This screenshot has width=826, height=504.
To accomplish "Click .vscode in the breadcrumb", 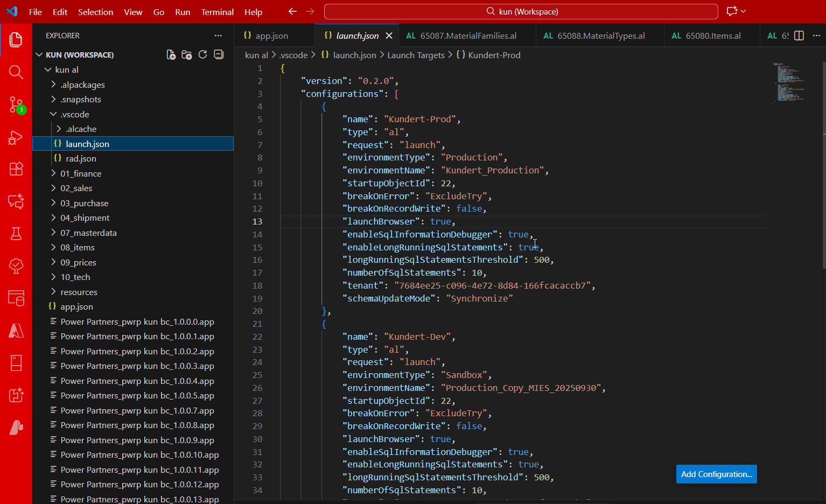I will [293, 55].
